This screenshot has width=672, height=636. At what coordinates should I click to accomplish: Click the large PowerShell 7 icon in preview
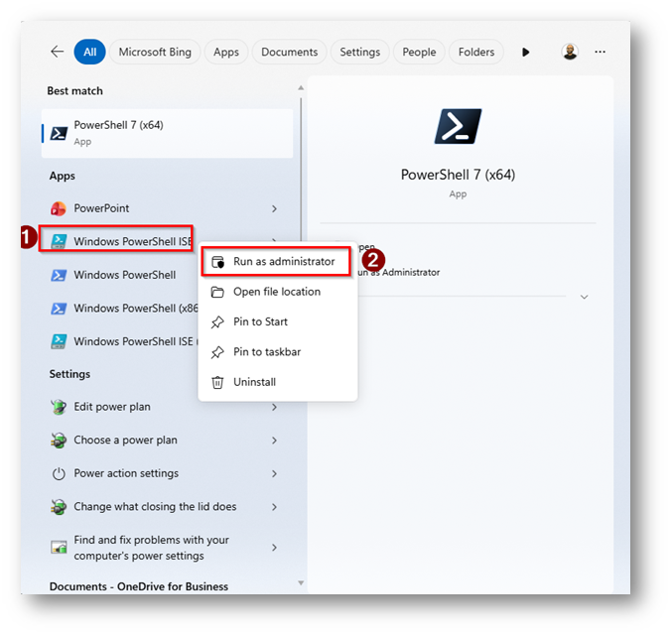click(x=458, y=127)
